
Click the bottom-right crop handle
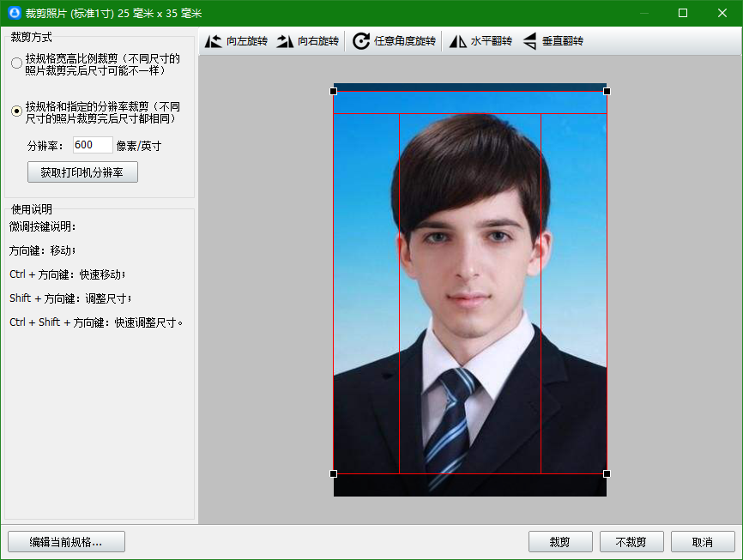point(607,473)
